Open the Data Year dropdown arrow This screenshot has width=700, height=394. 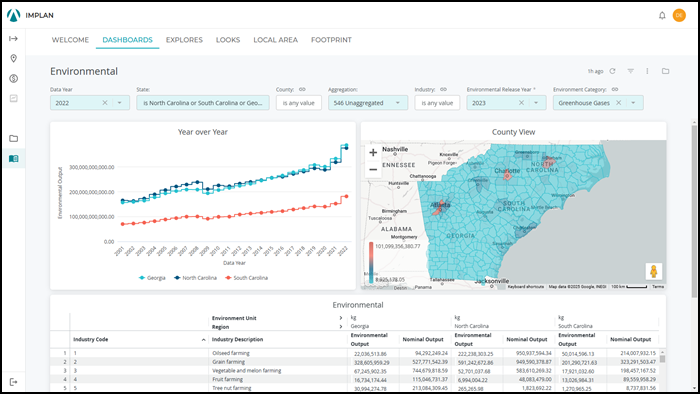(x=120, y=103)
